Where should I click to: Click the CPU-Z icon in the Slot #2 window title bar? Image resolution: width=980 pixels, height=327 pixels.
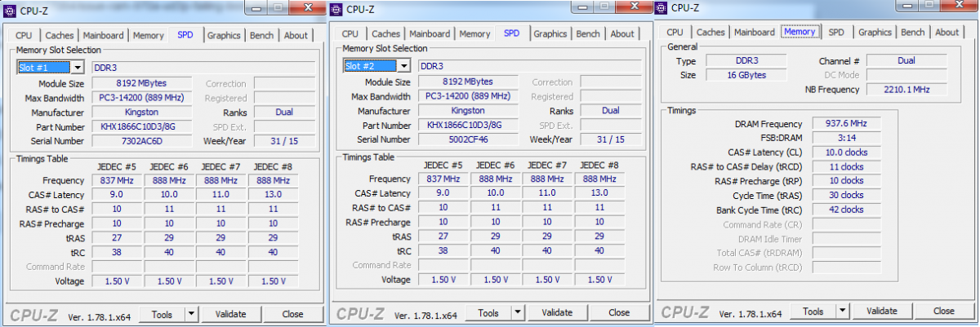coord(337,10)
